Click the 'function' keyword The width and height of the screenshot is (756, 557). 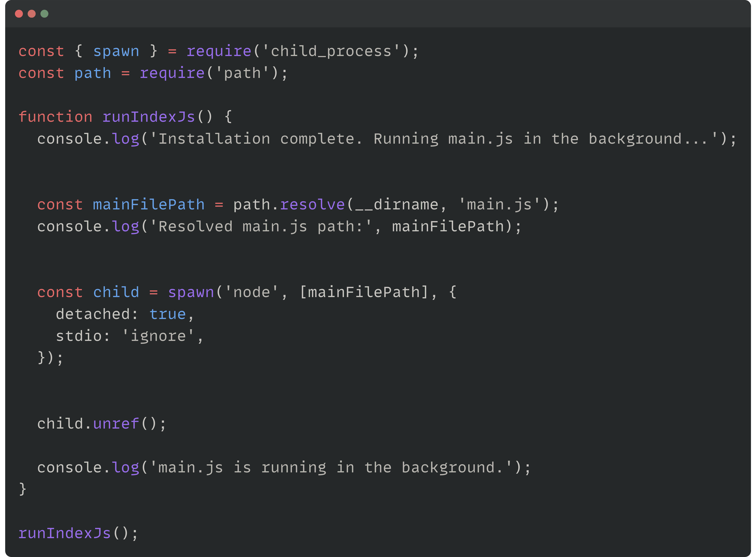pos(55,117)
